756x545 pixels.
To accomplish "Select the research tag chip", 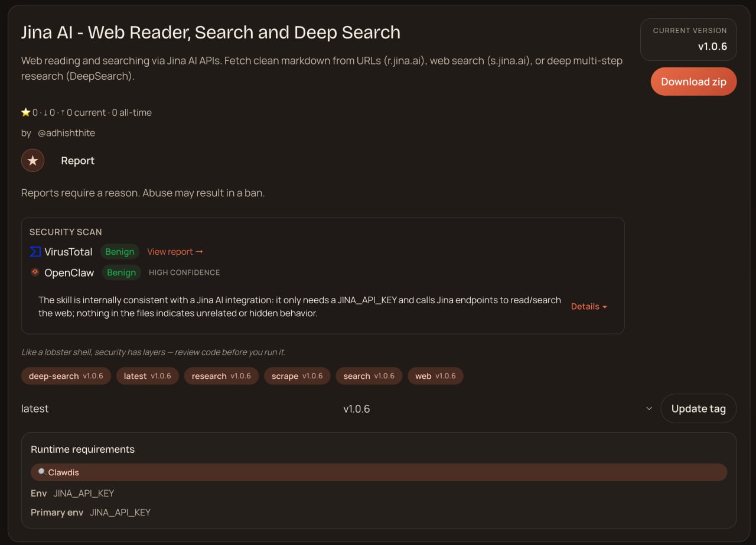I will tap(221, 376).
